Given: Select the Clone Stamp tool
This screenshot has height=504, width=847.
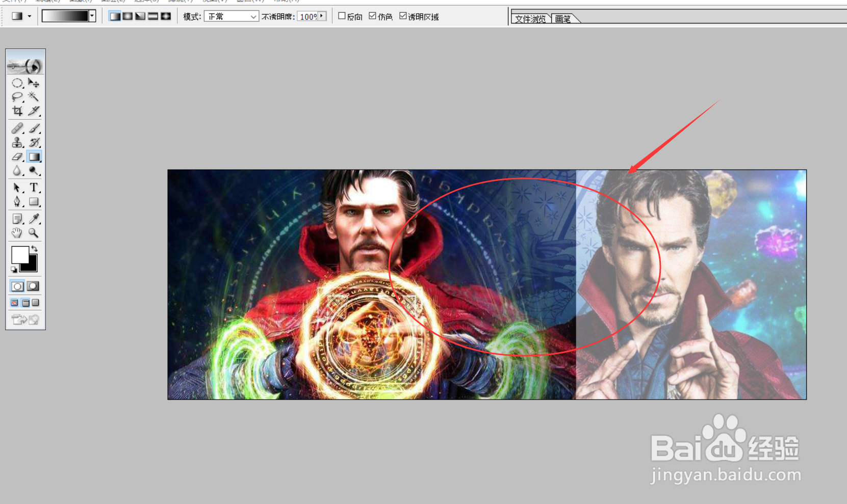Looking at the screenshot, I should tap(17, 142).
